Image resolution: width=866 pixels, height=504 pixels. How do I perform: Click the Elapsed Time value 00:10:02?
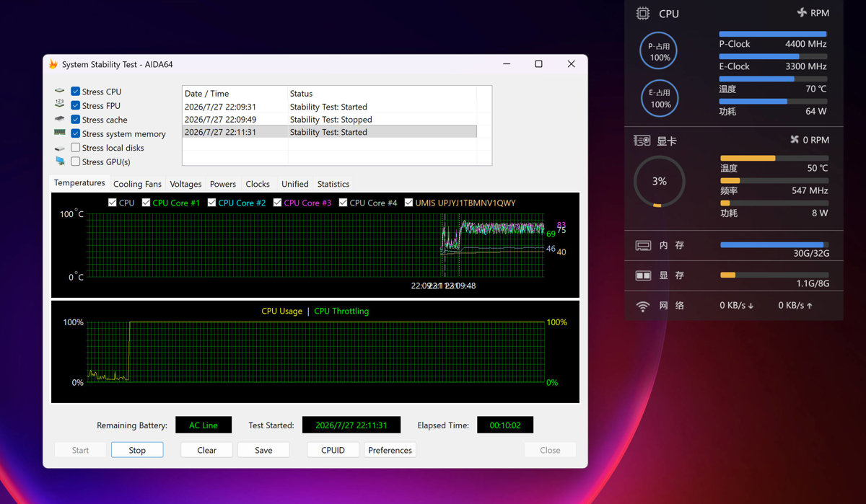505,425
